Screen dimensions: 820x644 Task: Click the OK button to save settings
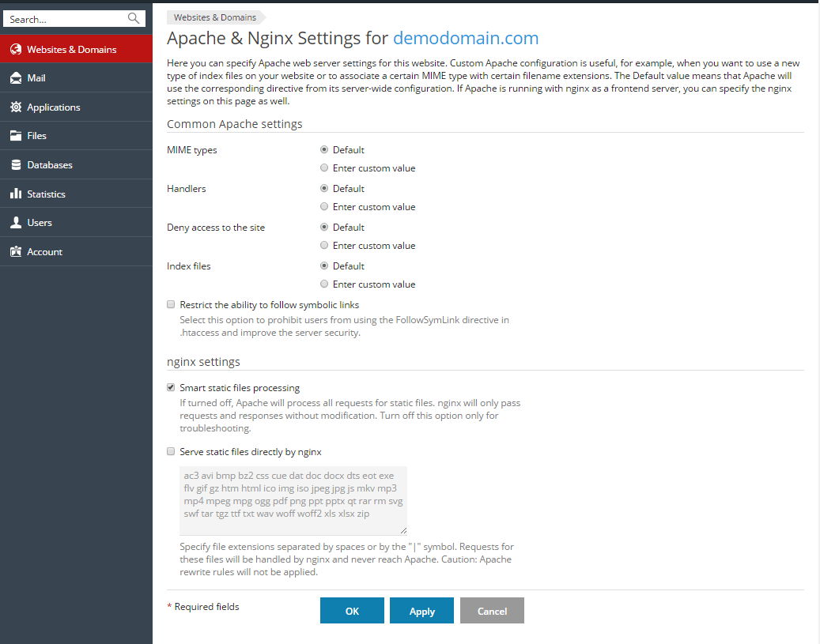[352, 610]
